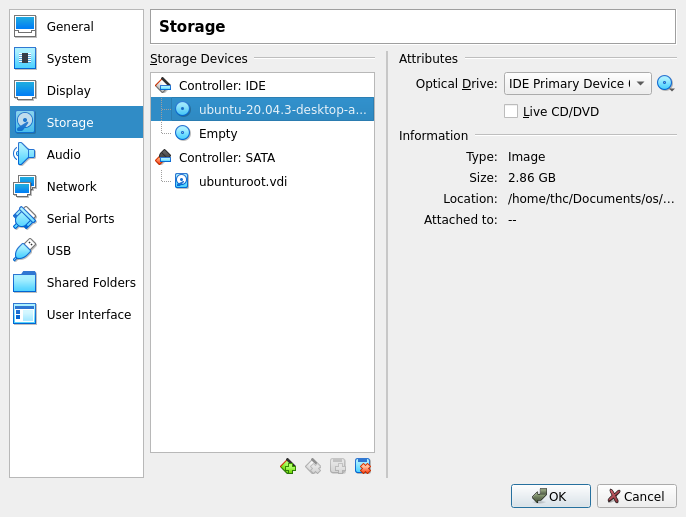686x517 pixels.
Task: Open Audio settings via speaker icon
Action: click(25, 154)
